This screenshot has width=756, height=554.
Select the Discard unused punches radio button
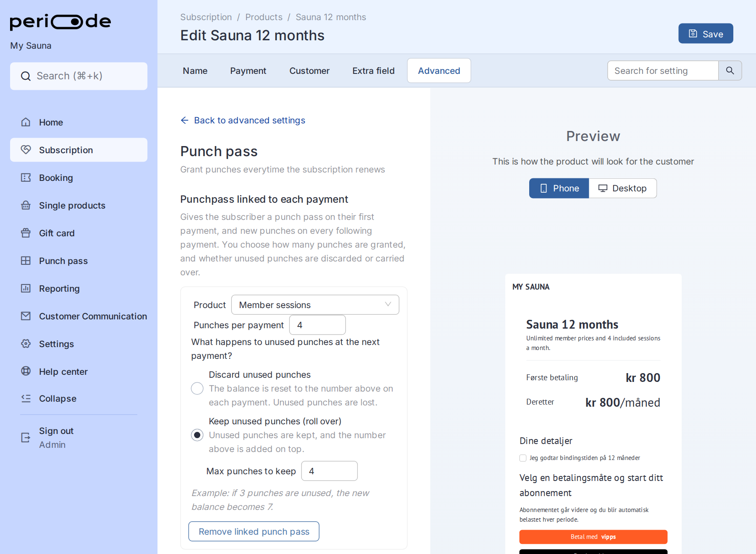coord(197,388)
